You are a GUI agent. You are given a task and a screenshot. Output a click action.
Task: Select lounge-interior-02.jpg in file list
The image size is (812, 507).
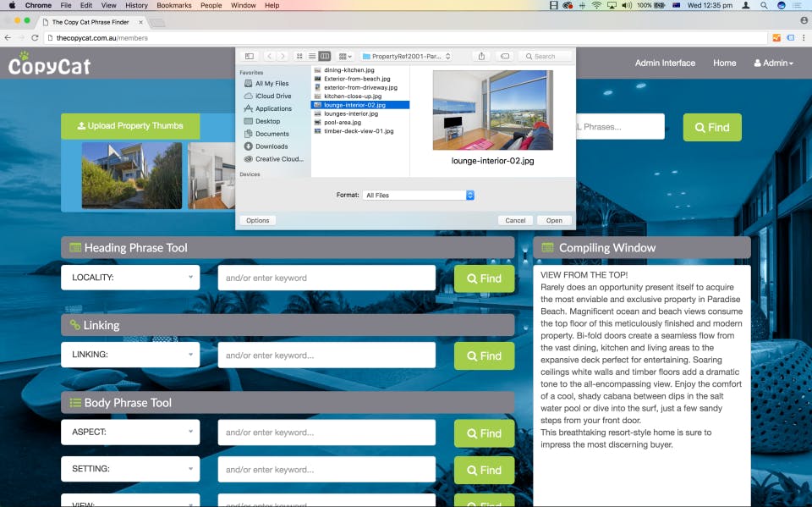point(360,105)
